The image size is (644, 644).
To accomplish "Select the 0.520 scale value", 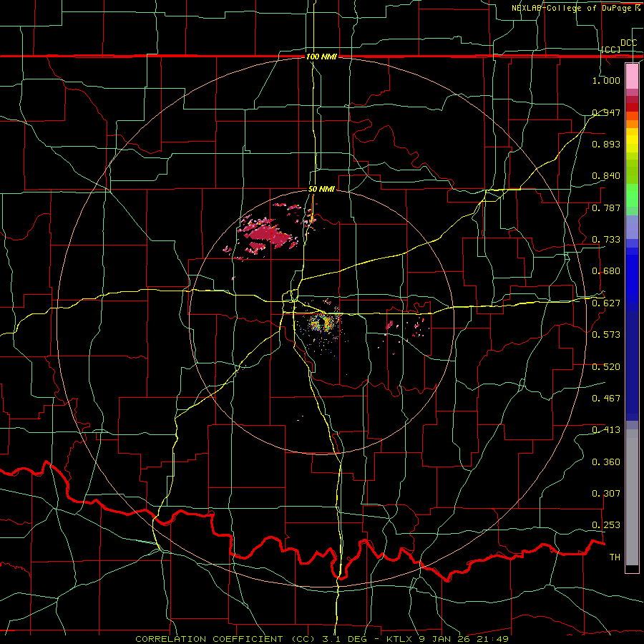I will click(x=606, y=367).
